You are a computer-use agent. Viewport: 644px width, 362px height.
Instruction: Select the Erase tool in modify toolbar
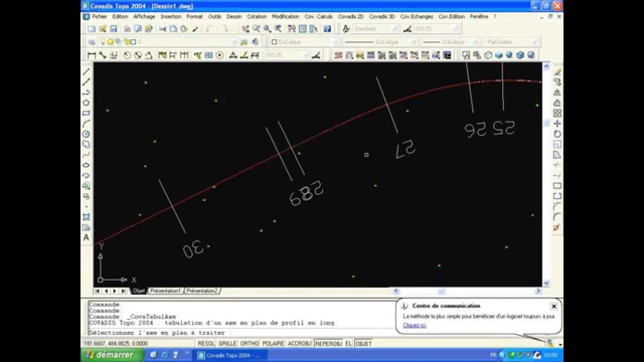pos(557,72)
